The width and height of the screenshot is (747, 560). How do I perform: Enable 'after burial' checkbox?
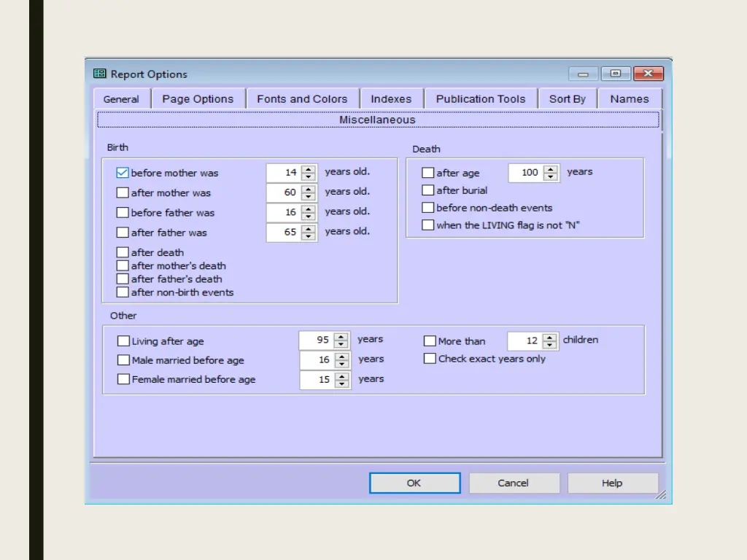427,190
